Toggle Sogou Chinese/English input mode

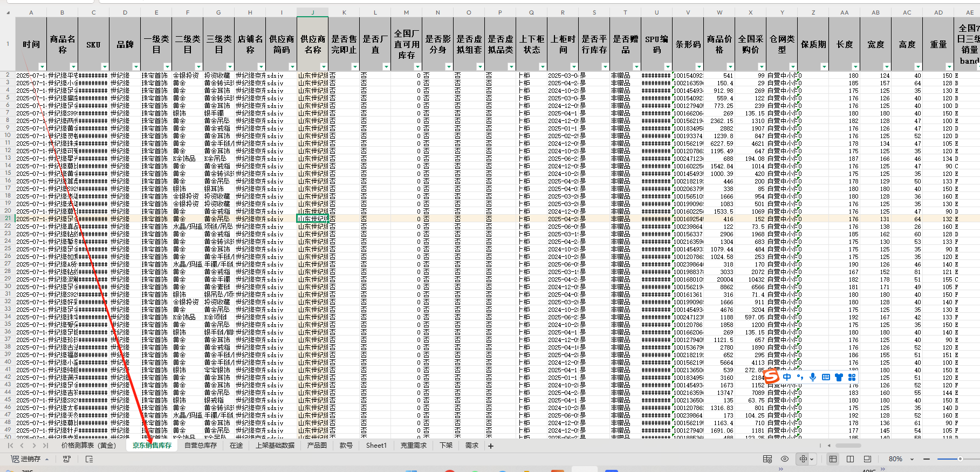click(787, 377)
